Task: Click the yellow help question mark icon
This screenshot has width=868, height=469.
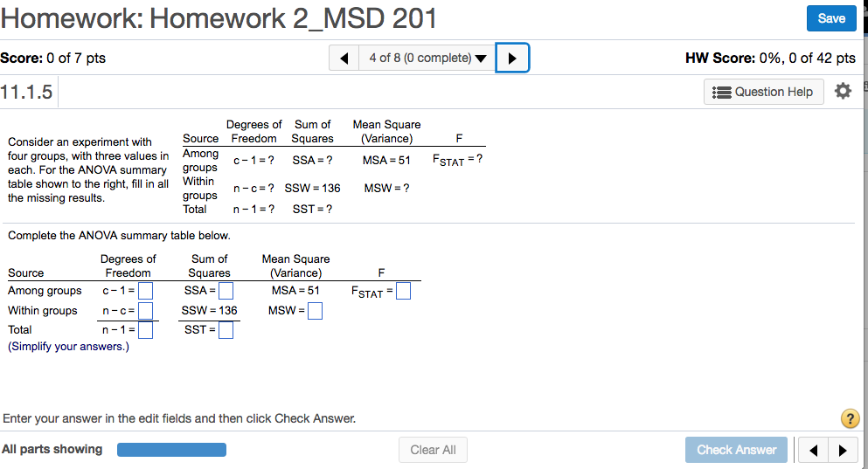Action: click(849, 418)
